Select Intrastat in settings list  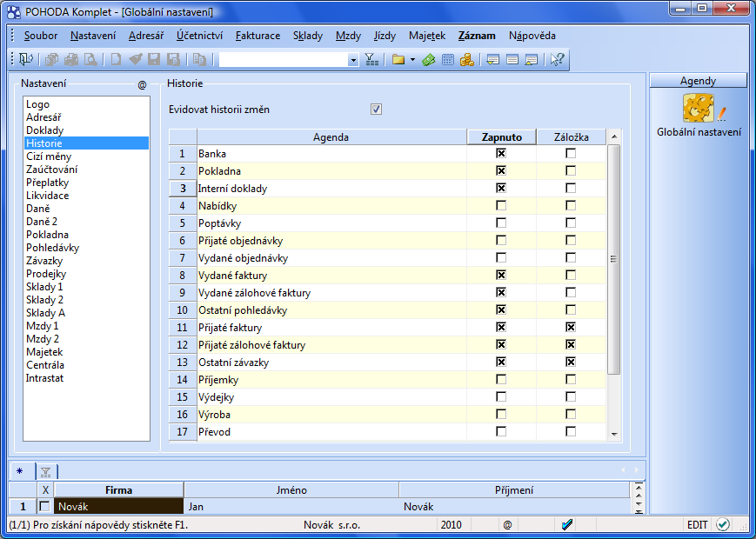click(x=45, y=378)
